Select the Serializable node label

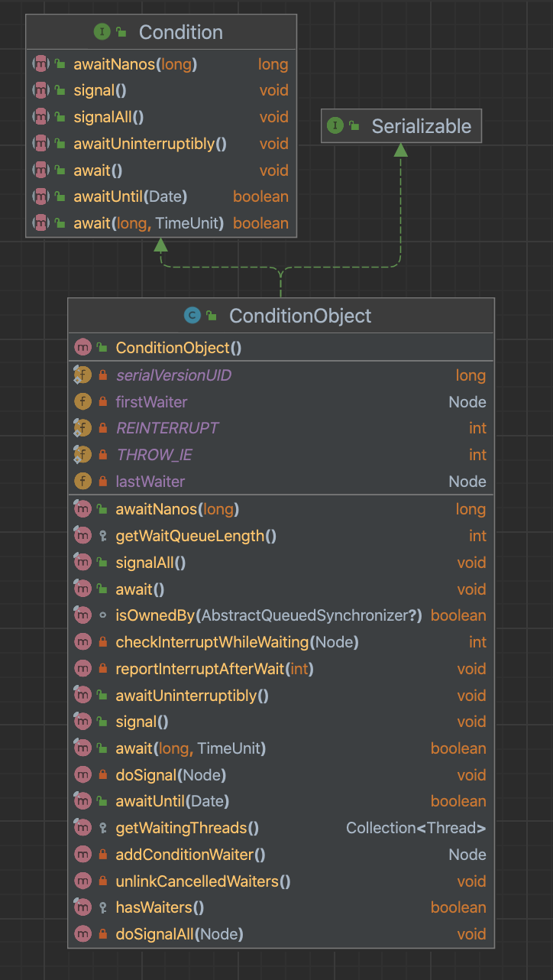421,126
